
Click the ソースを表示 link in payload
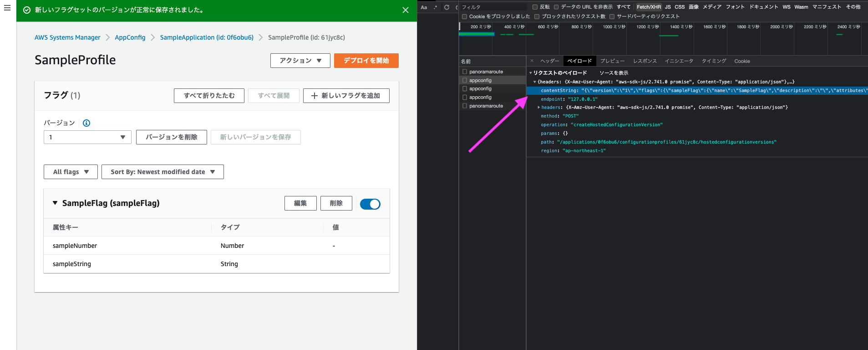614,73
